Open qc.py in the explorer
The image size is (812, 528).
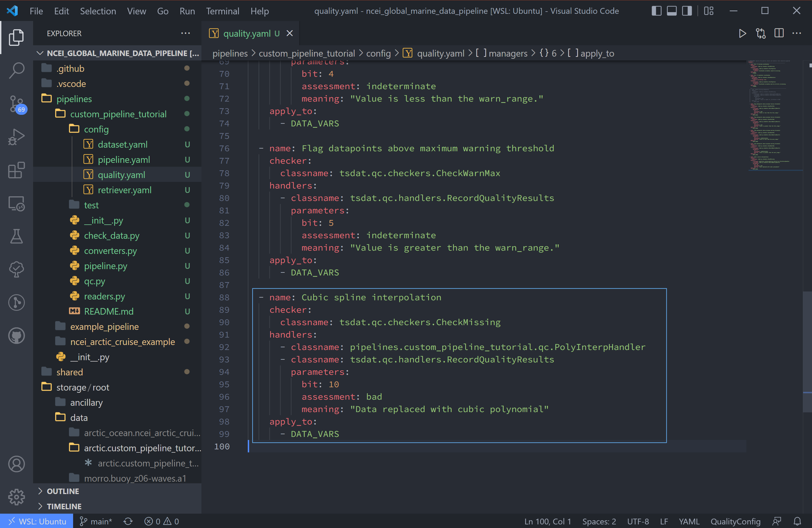click(117, 281)
